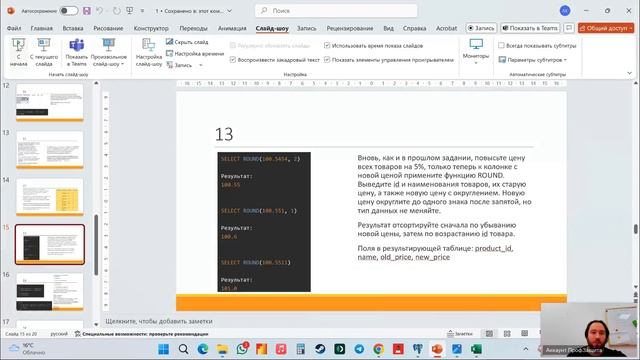The height and width of the screenshot is (360, 640).
Task: Click Rehearse Timings (Настройка времени)
Action: pyautogui.click(x=195, y=53)
